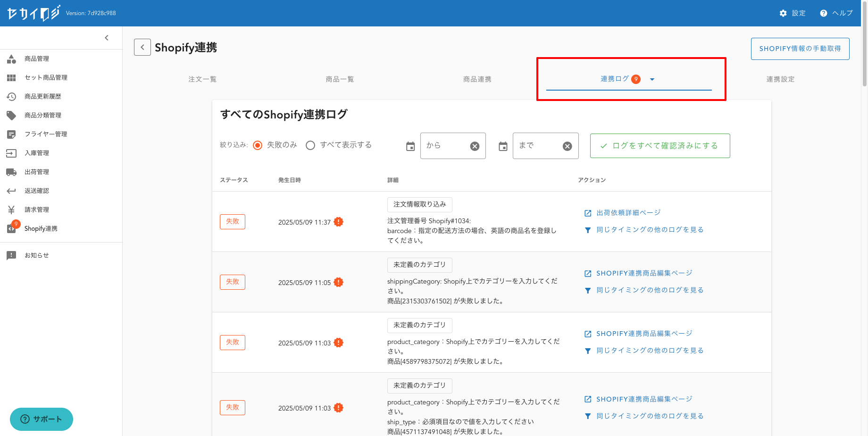
Task: Click ログをすべて確認済みにする button
Action: 659,146
